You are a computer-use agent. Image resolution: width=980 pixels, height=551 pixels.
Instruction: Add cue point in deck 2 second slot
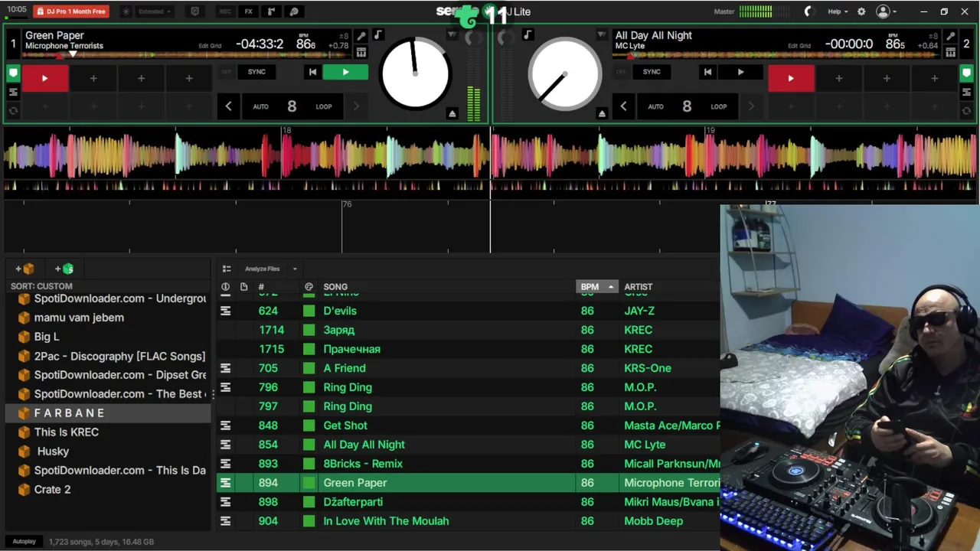pos(838,78)
